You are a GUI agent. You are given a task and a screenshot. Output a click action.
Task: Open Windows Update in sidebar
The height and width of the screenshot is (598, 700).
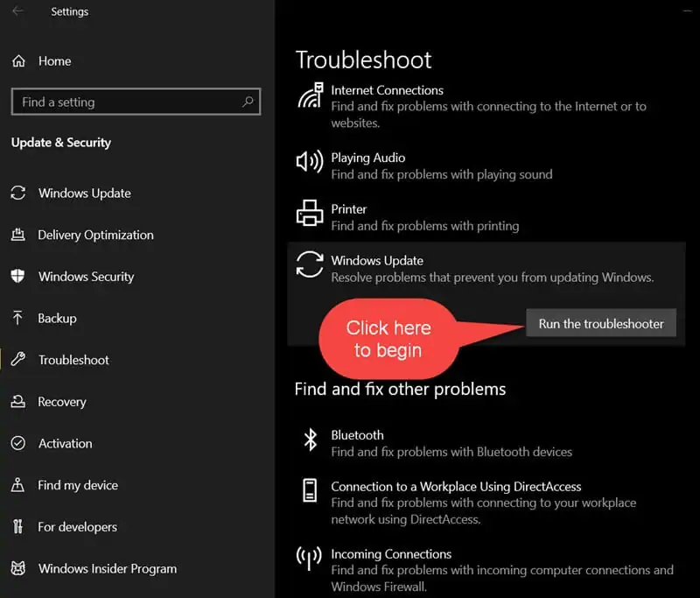[x=85, y=193]
